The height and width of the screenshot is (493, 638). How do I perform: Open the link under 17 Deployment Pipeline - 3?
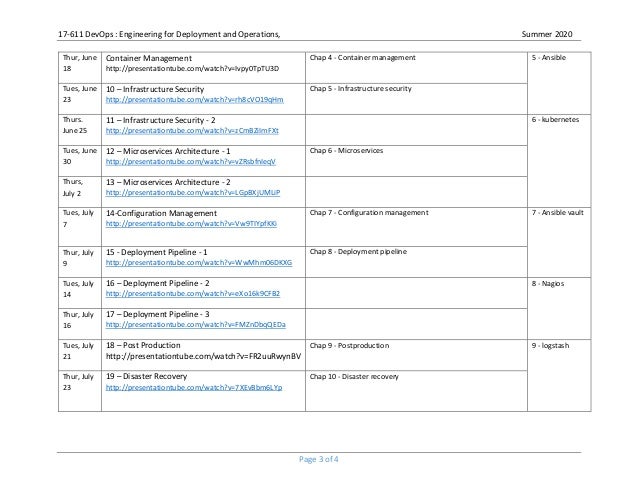point(196,325)
